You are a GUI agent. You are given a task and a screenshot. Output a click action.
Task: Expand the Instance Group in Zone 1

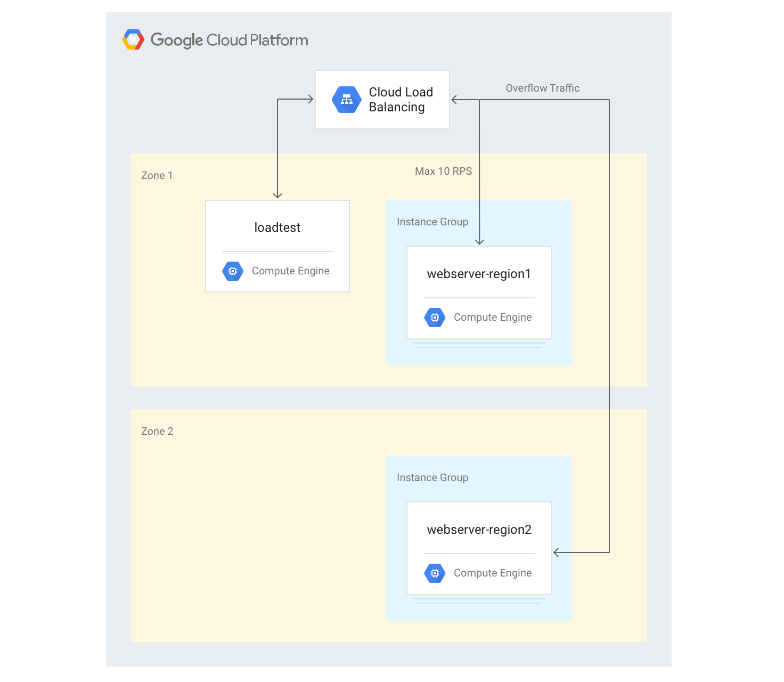pyautogui.click(x=432, y=222)
